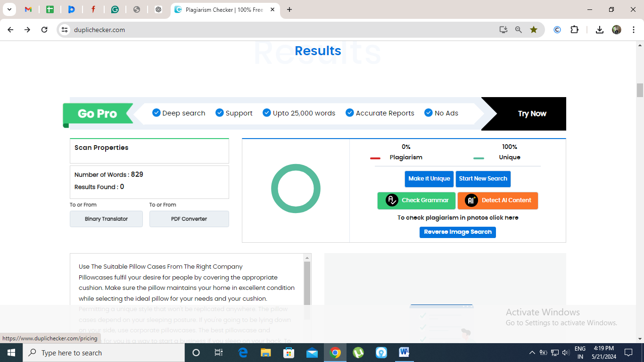644x362 pixels.
Task: Click the bookmark star icon
Action: (534, 30)
